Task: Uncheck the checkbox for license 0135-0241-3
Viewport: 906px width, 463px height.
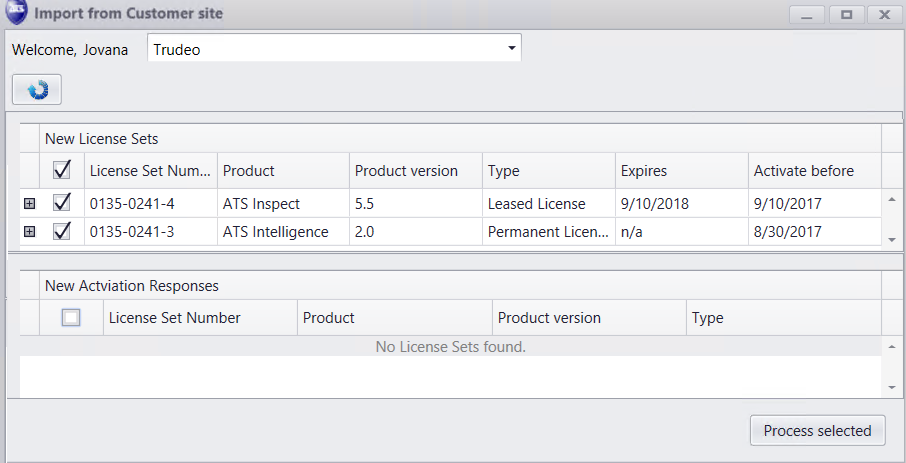Action: [x=62, y=232]
